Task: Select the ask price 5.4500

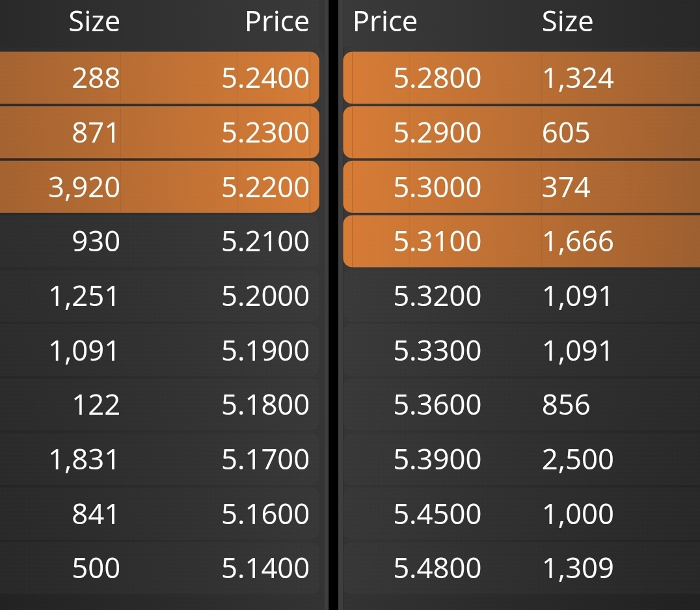Action: 437,514
